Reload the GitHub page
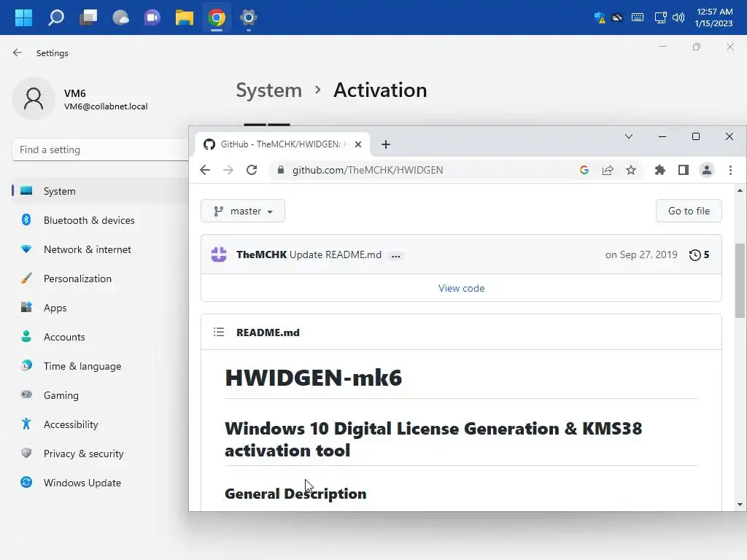This screenshot has width=747, height=560. [x=252, y=170]
